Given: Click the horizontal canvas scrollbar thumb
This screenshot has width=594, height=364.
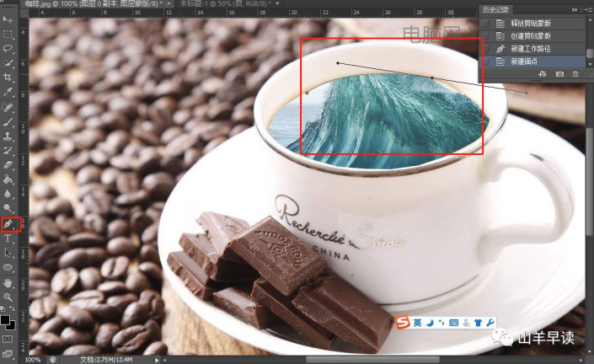Looking at the screenshot, I should pyautogui.click(x=372, y=360).
